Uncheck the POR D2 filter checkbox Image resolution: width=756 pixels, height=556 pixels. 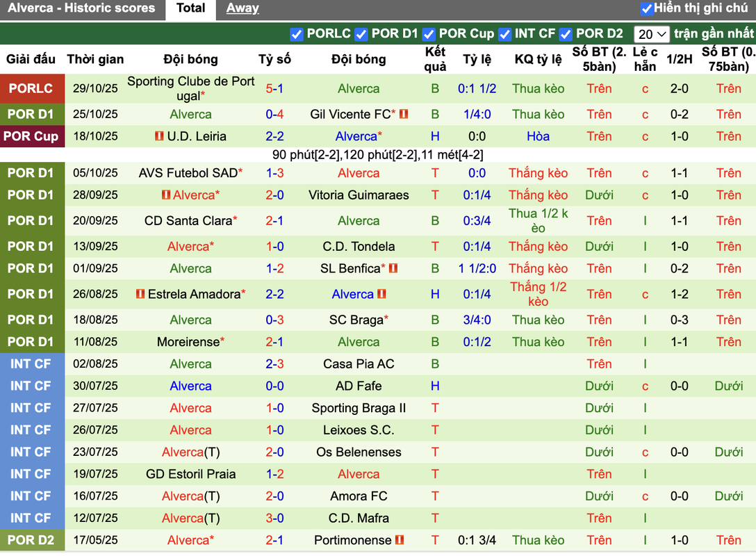566,34
